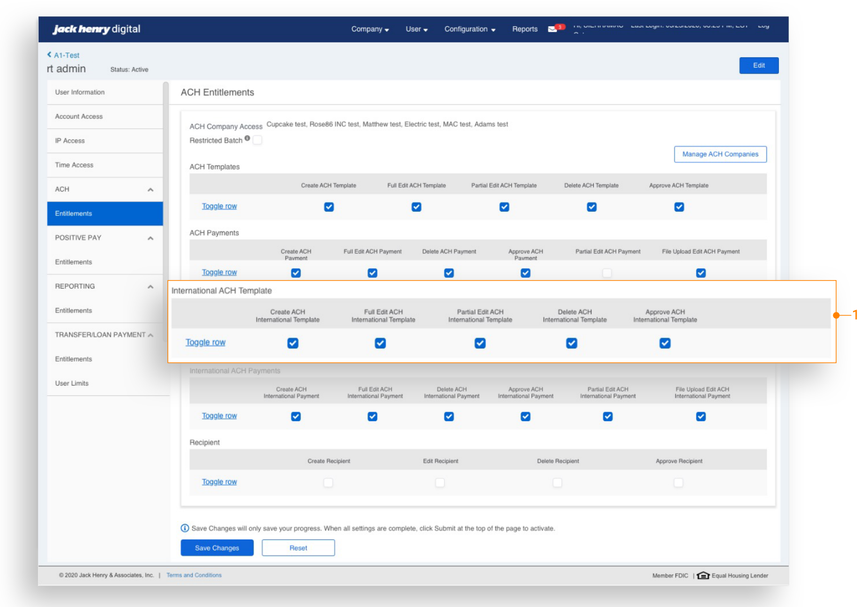
Task: Uncheck Approve ACH International Template checkbox
Action: pyautogui.click(x=665, y=343)
